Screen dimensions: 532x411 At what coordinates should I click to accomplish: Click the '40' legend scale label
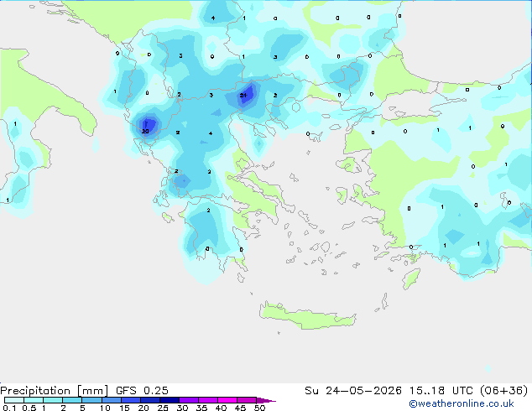(x=222, y=408)
